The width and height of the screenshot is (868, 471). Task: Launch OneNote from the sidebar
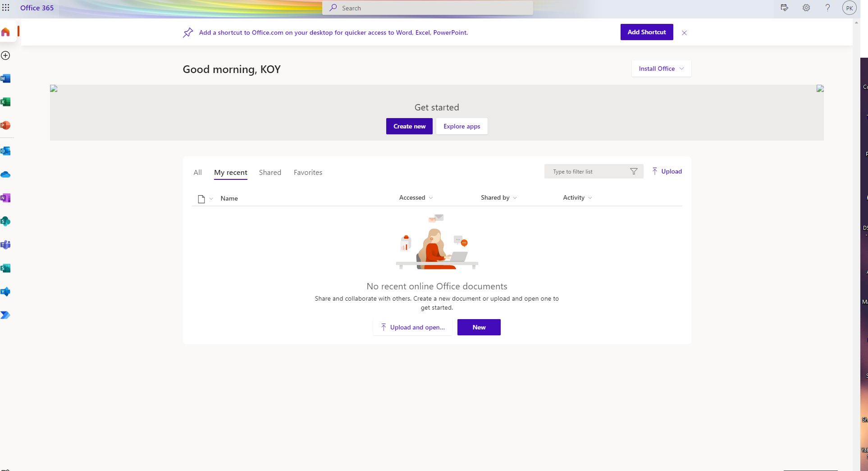6,198
